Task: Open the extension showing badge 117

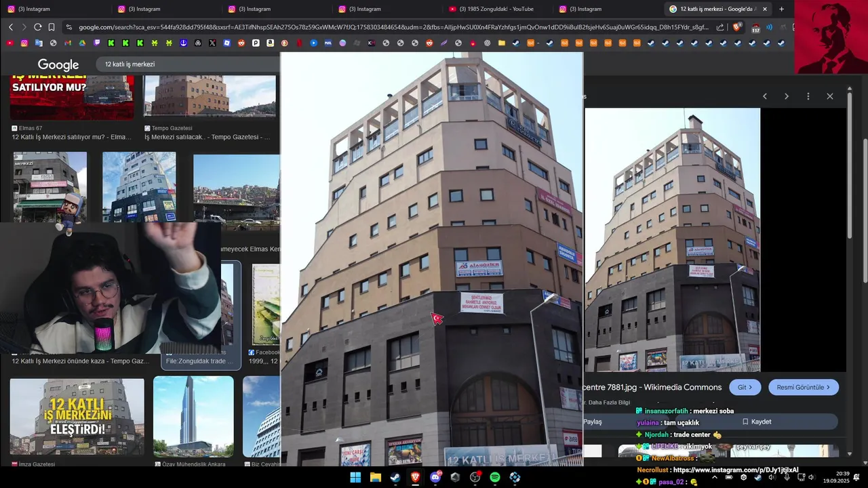Action: (755, 28)
